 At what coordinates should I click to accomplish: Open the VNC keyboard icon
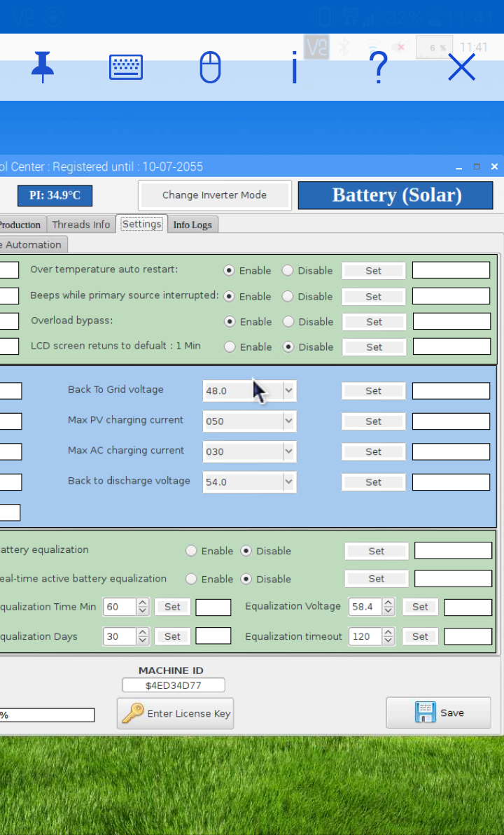point(126,68)
